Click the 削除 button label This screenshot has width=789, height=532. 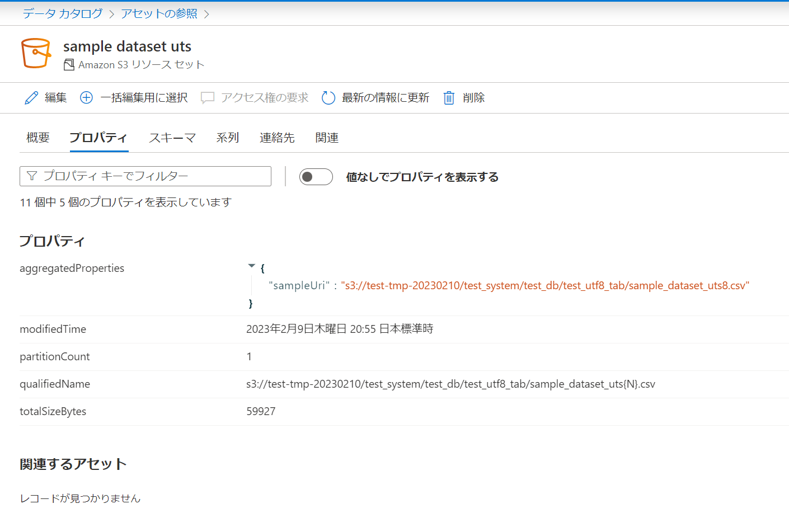point(473,98)
